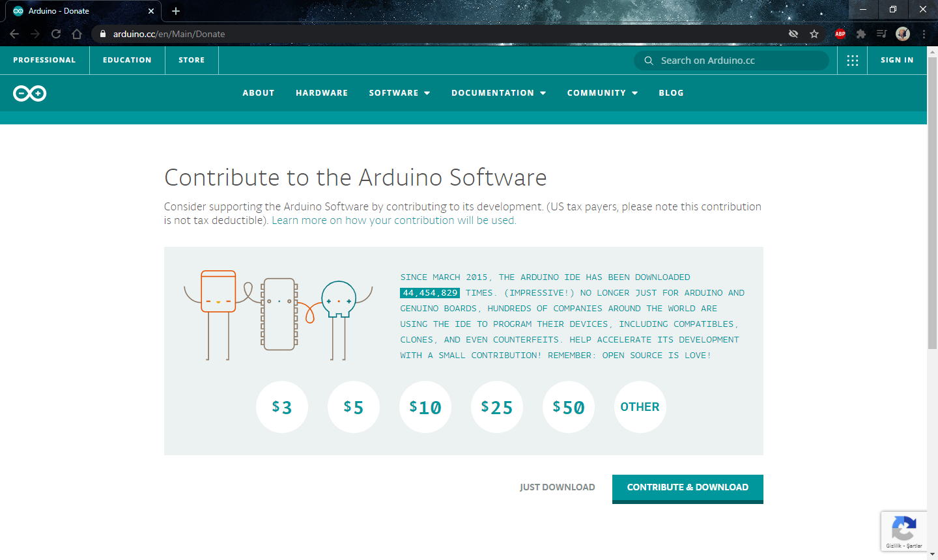The height and width of the screenshot is (560, 938).
Task: Go to the Professional section
Action: point(44,60)
